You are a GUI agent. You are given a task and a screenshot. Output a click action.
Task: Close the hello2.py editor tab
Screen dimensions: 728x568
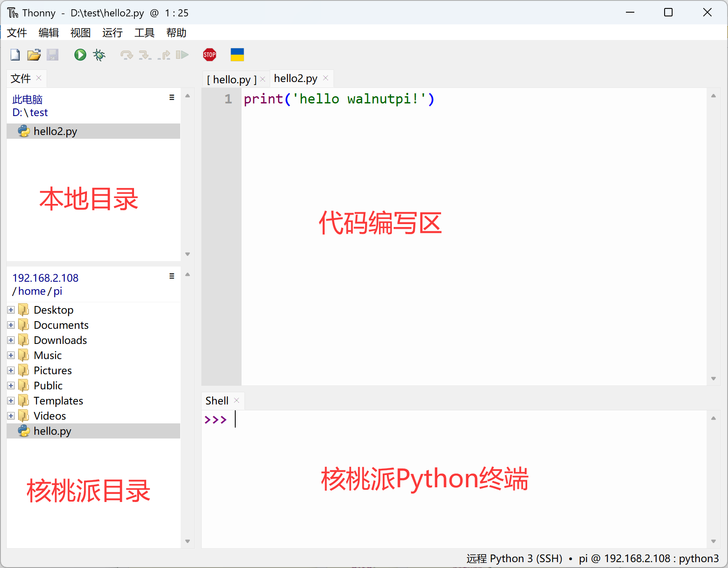(326, 78)
